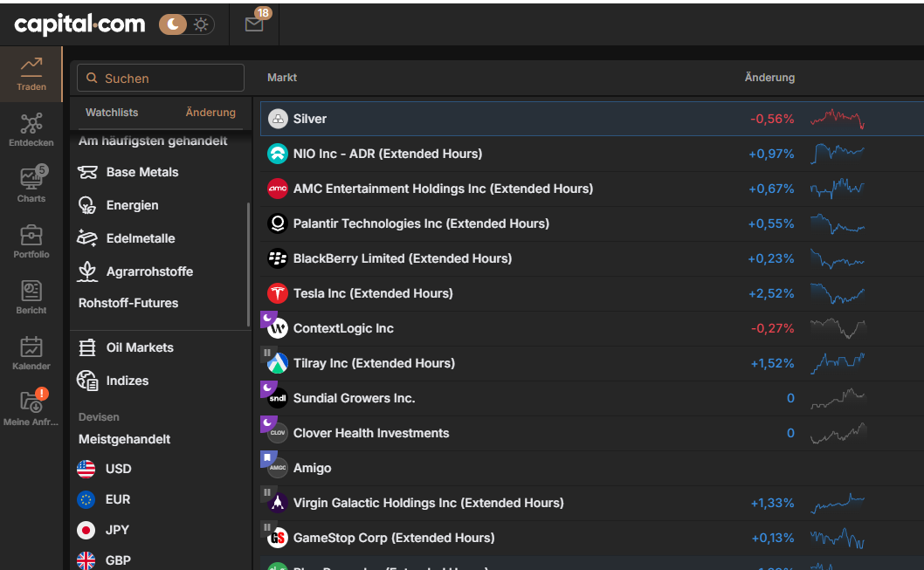Open Tesla Inc row
This screenshot has height=570, width=924.
(x=592, y=293)
